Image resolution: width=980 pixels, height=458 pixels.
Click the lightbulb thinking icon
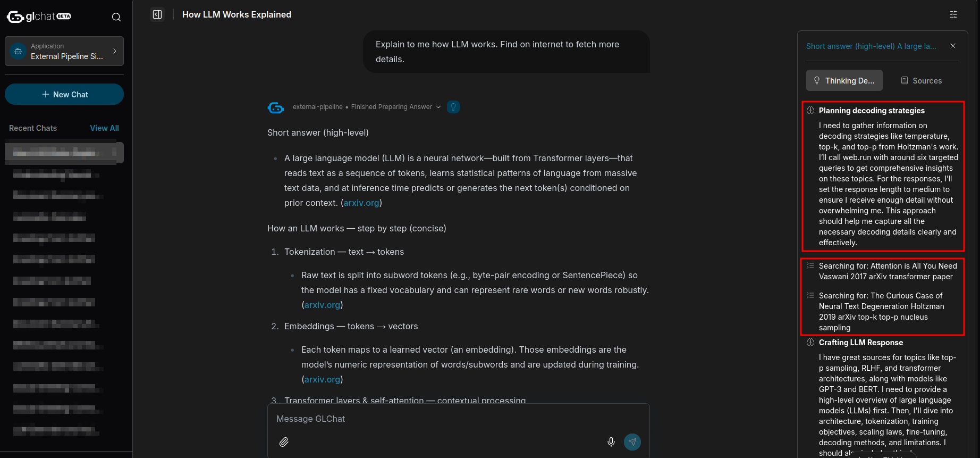pos(453,107)
